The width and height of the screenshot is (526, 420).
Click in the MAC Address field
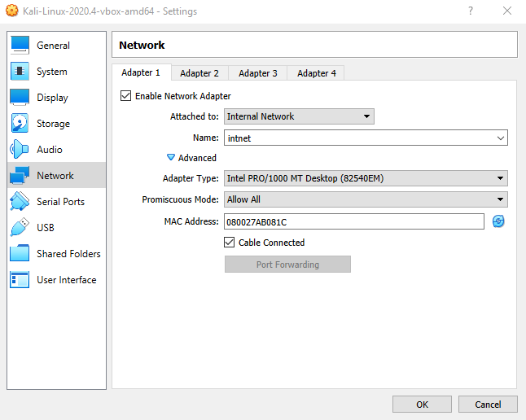(x=353, y=221)
